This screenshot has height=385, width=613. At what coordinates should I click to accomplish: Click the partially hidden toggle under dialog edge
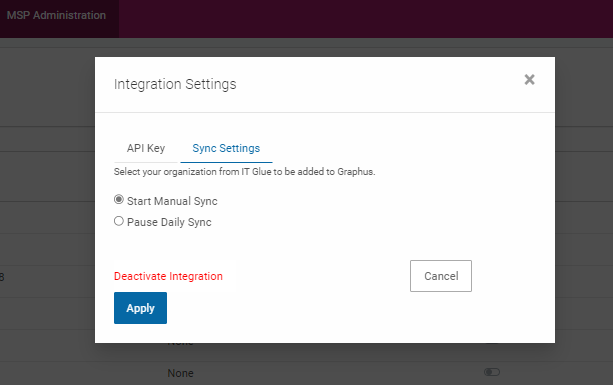[x=492, y=343]
